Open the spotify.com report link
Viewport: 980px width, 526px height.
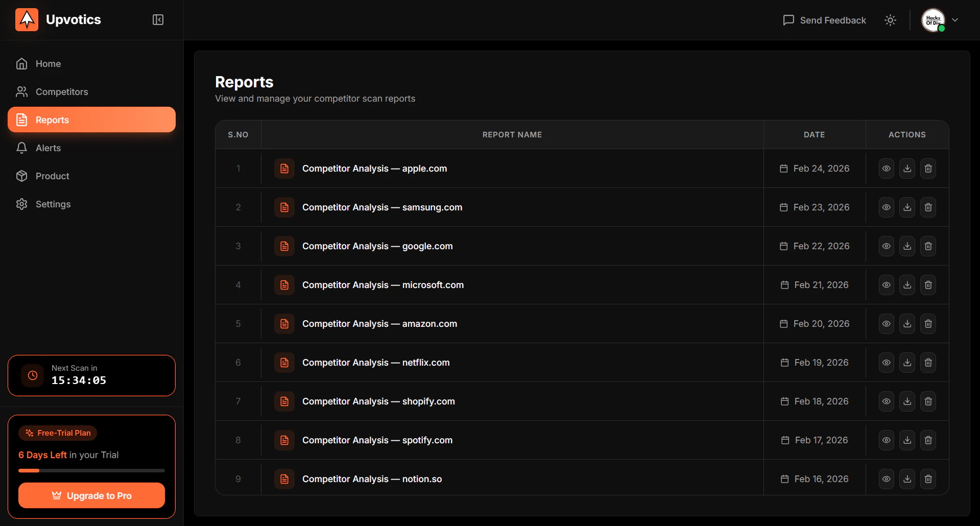pyautogui.click(x=377, y=440)
